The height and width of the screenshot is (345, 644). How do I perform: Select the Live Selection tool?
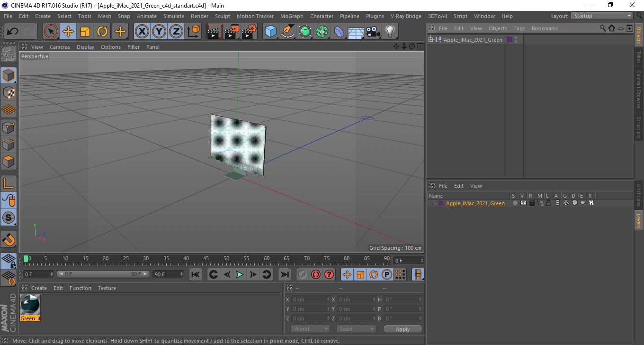(51, 32)
